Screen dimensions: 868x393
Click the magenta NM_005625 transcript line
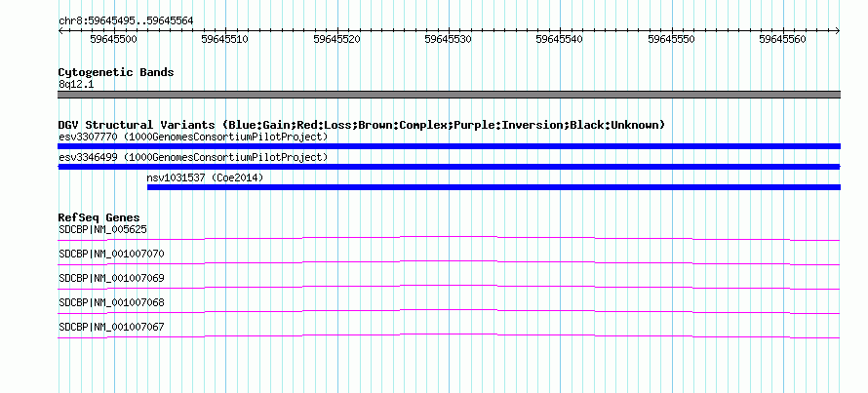(449, 238)
